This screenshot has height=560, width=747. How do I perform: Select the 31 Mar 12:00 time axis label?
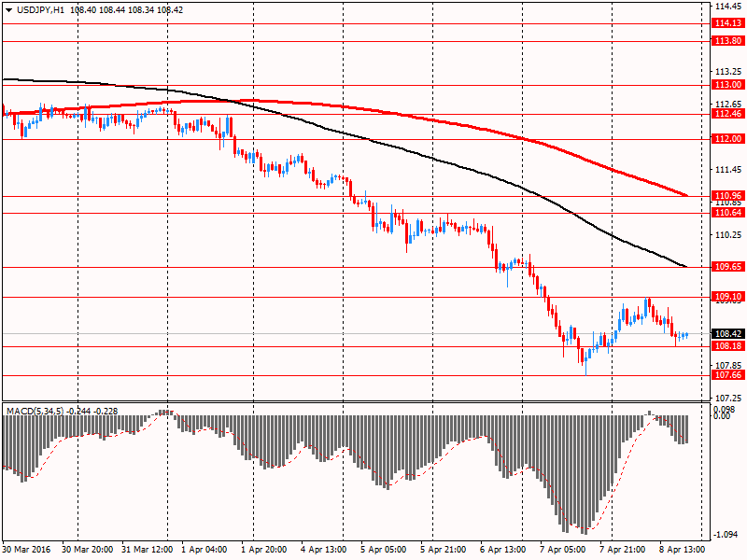pos(148,550)
